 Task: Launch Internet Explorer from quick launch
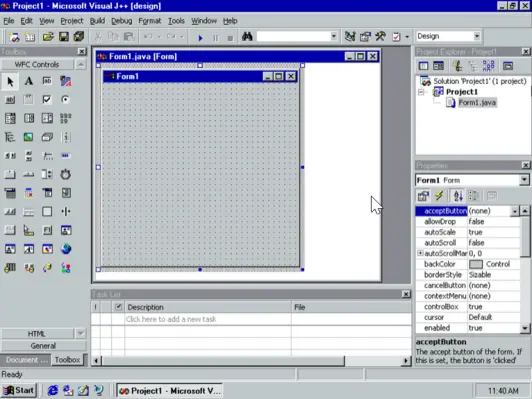pos(53,391)
